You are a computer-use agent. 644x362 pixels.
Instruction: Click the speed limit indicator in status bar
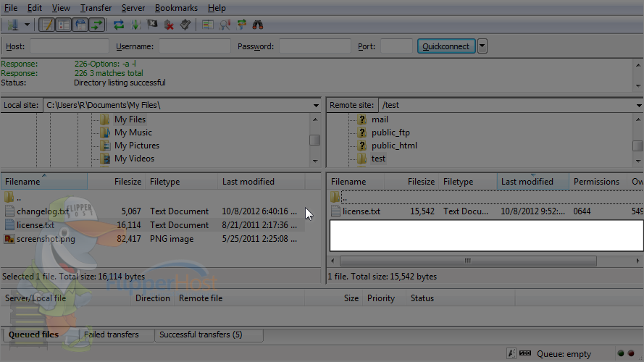(x=525, y=353)
